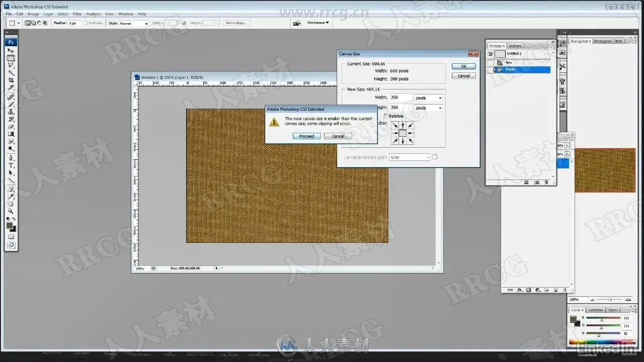Viewport: 644px width, 362px height.
Task: Toggle history brush source for New state
Action: tap(491, 63)
